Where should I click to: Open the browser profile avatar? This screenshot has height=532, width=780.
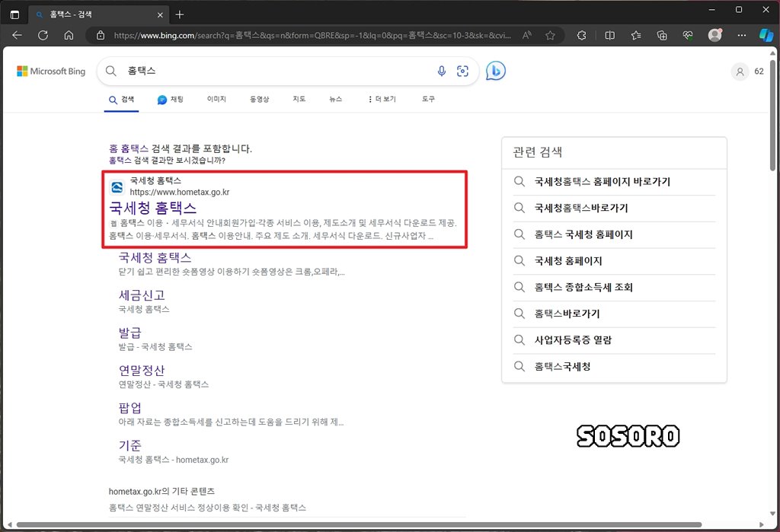click(x=714, y=35)
